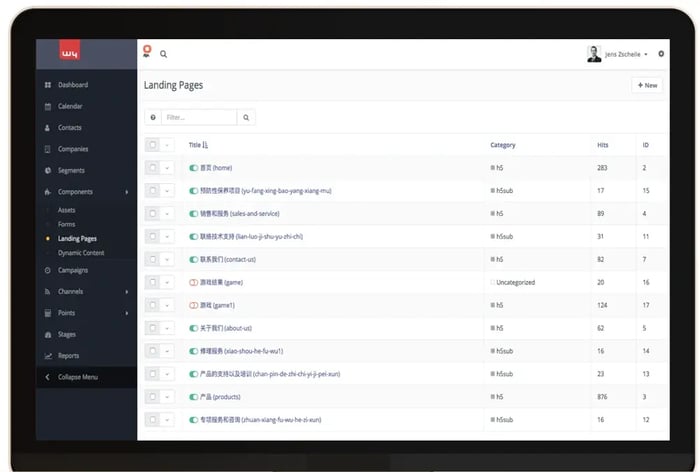Click the Reports chart icon

[x=48, y=356]
